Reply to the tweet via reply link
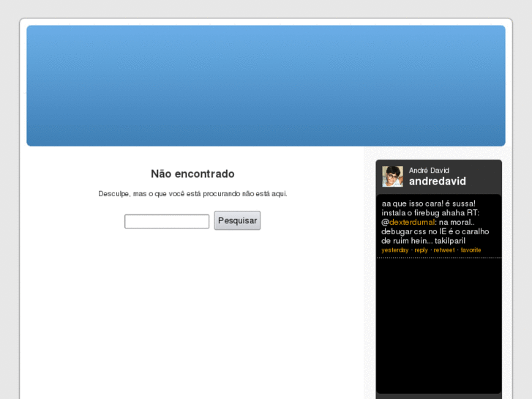 coord(421,250)
